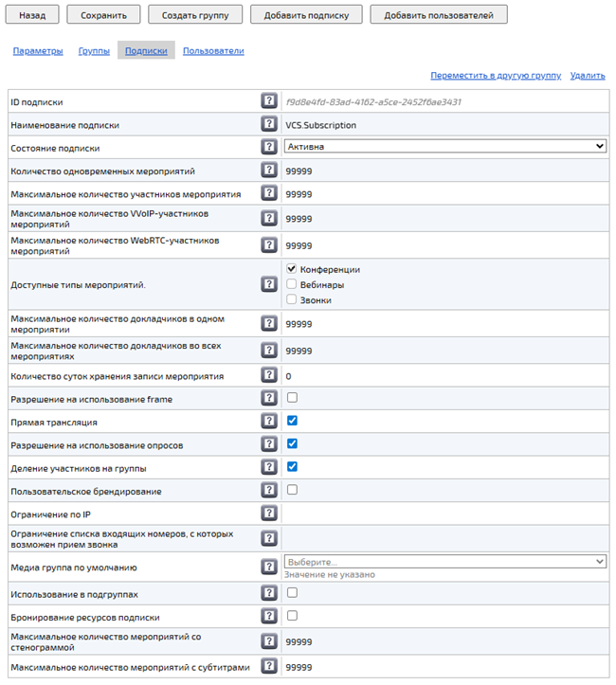Show help for Максимальное количество участников мероприятия
This screenshot has height=685, width=616.
pos(269,193)
